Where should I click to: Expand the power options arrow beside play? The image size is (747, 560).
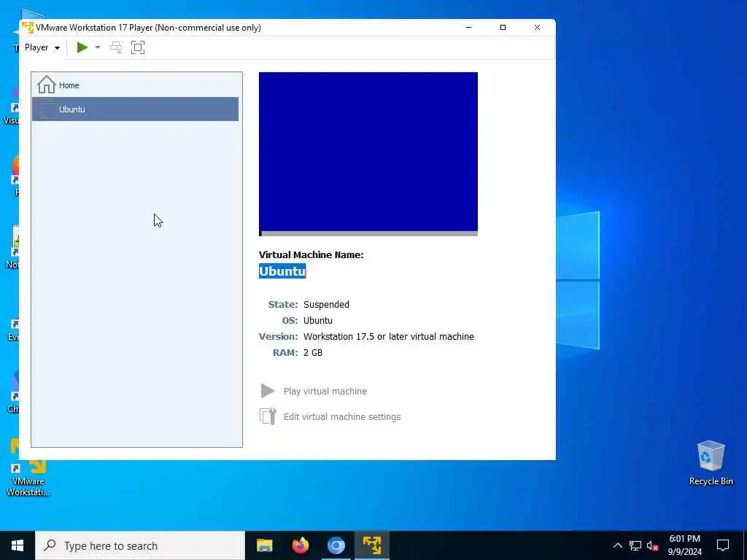[x=98, y=47]
